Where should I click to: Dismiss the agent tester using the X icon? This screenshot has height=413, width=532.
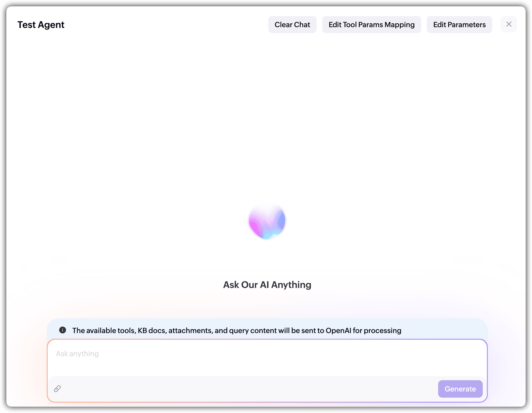click(x=509, y=24)
